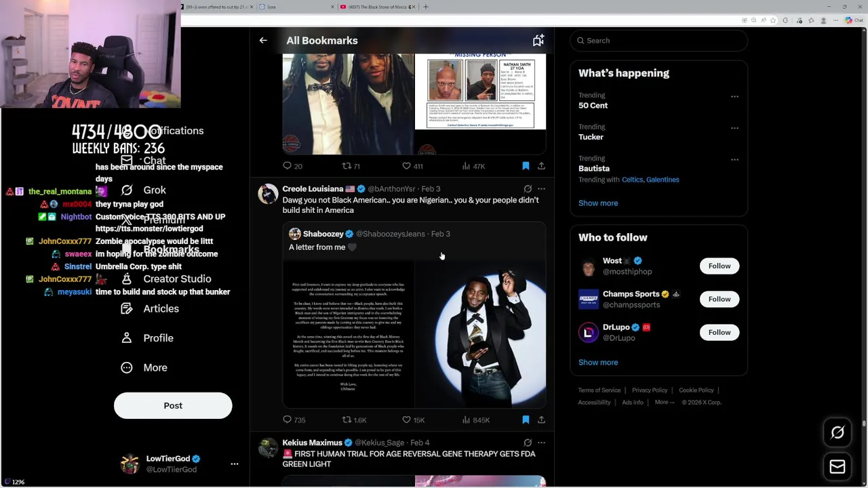Follow Champs Sports
Screen dimensions: 868x488
719,299
